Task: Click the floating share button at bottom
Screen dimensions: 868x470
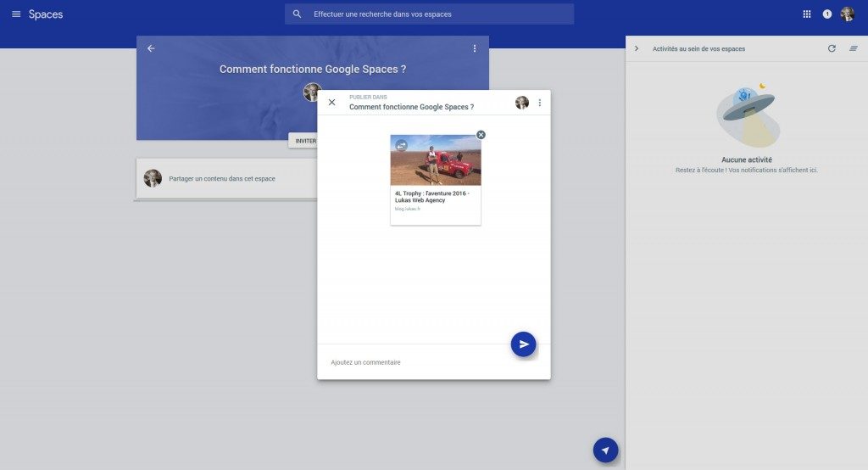Action: 605,450
